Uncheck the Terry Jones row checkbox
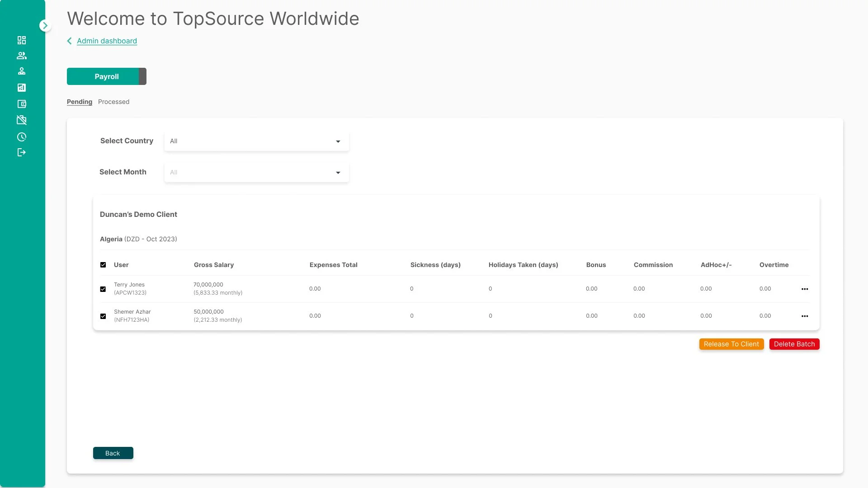868x488 pixels. coord(103,289)
